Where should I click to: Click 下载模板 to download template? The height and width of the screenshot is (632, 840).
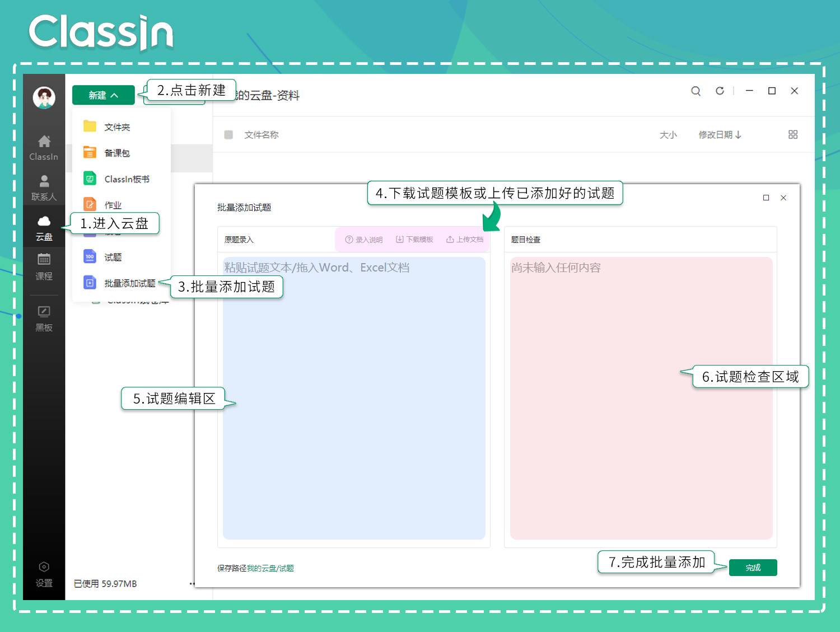tap(414, 240)
